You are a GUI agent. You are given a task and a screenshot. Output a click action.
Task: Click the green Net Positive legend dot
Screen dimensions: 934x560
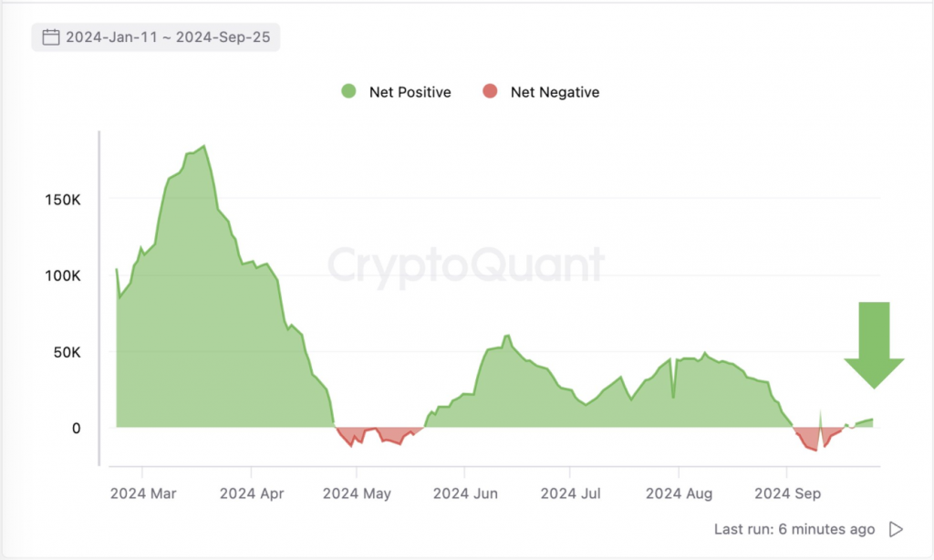(348, 91)
